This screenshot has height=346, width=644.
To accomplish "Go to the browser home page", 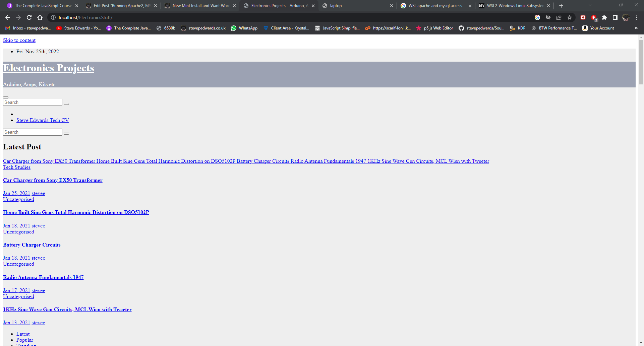I will click(40, 17).
